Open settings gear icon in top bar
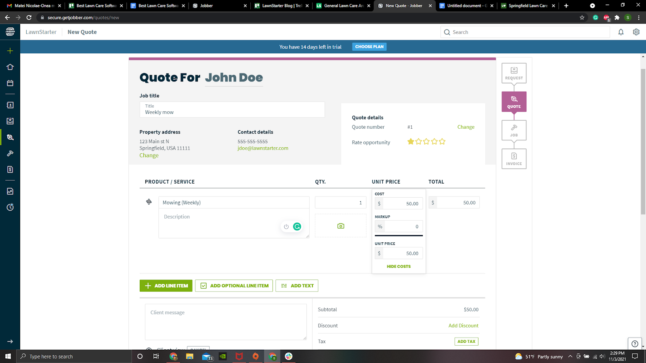 pyautogui.click(x=636, y=32)
